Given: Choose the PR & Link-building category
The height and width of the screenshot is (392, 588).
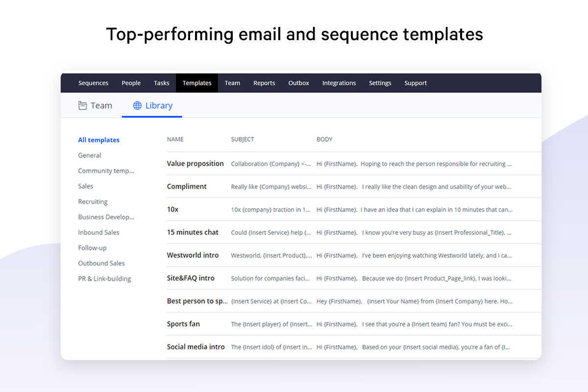Looking at the screenshot, I should pos(104,279).
